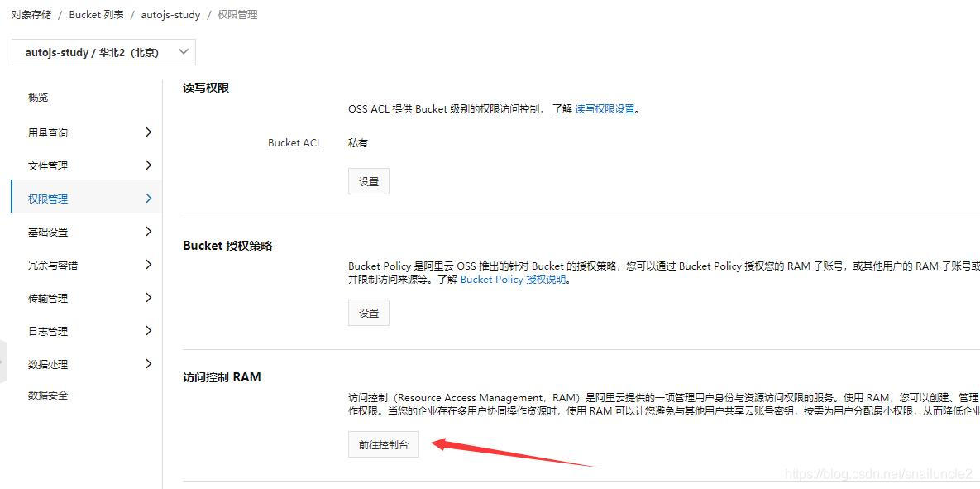Image resolution: width=980 pixels, height=489 pixels.
Task: Go to 对象存储 in the breadcrumb
Action: (31, 14)
